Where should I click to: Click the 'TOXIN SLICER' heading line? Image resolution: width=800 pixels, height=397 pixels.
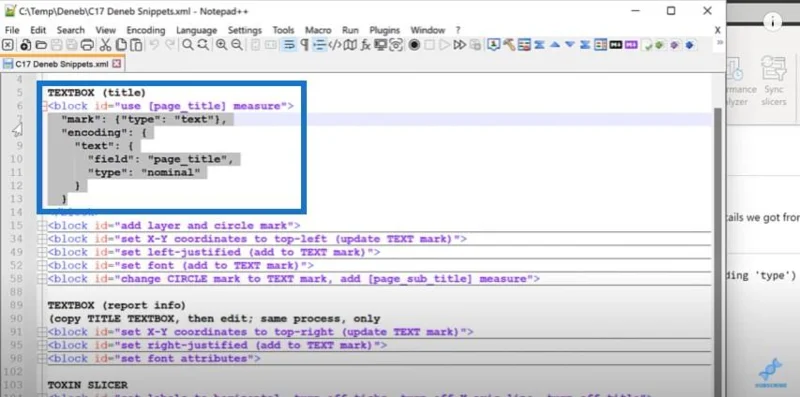point(88,385)
